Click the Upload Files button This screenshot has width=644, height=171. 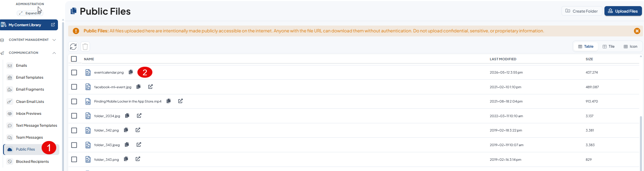click(623, 11)
